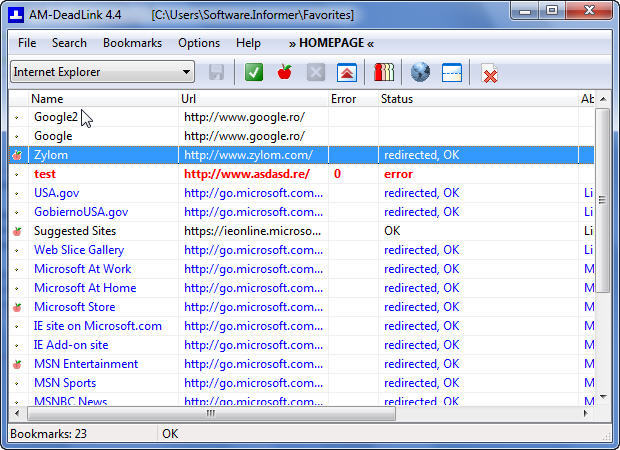
Task: Click the red error status cell
Action: click(398, 174)
